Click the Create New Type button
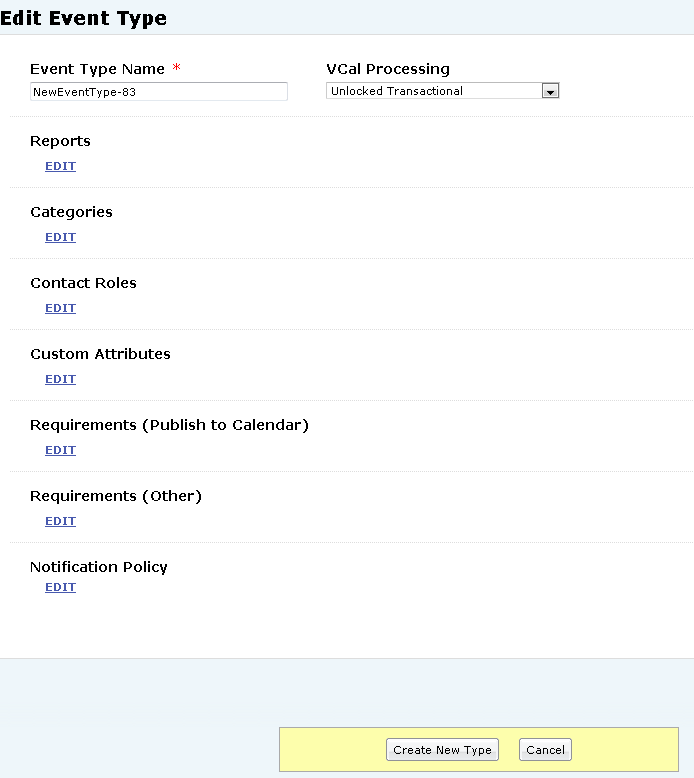The height and width of the screenshot is (778, 694). coord(442,750)
